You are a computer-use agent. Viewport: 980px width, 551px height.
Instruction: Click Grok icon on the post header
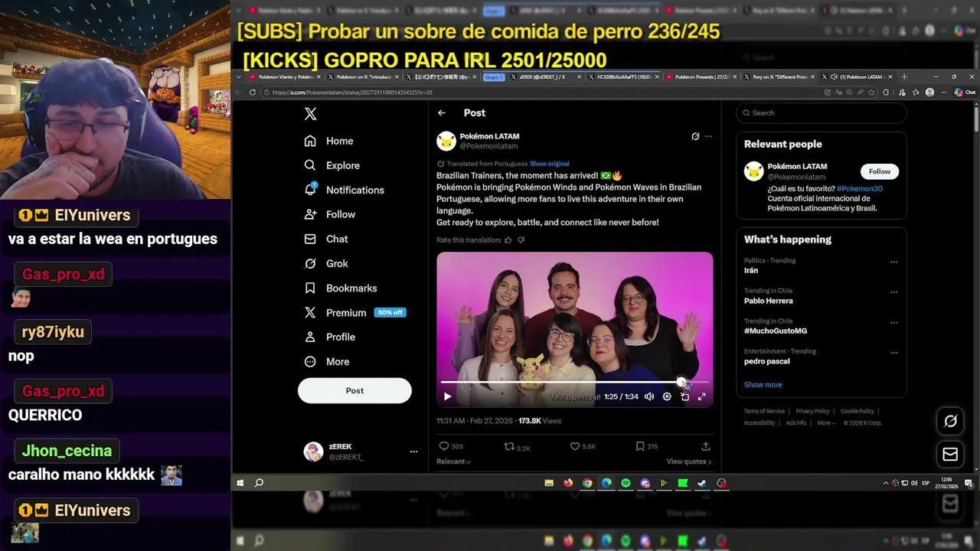tap(695, 136)
